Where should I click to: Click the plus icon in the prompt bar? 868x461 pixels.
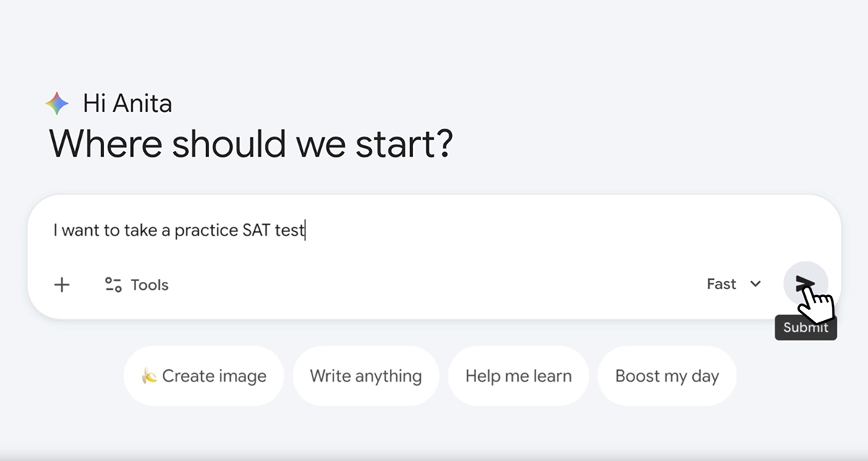[x=62, y=284]
